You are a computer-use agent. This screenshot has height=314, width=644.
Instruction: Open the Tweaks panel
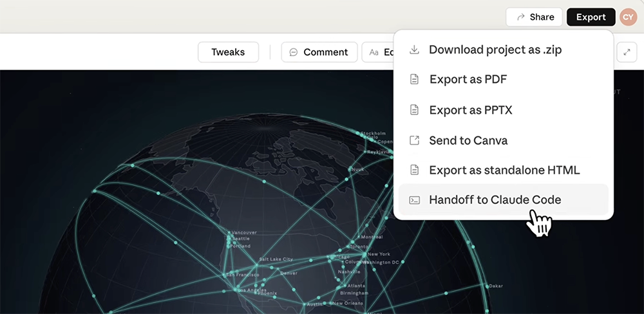click(228, 52)
